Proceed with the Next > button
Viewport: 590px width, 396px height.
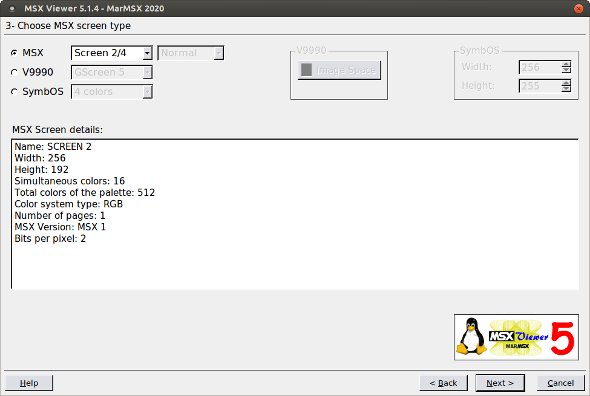coord(500,383)
